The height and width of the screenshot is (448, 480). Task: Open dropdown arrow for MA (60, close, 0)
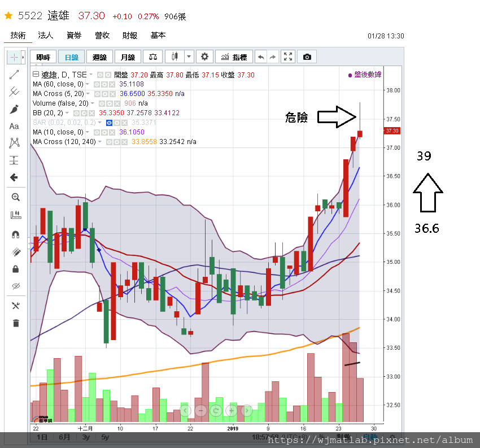tap(88, 84)
